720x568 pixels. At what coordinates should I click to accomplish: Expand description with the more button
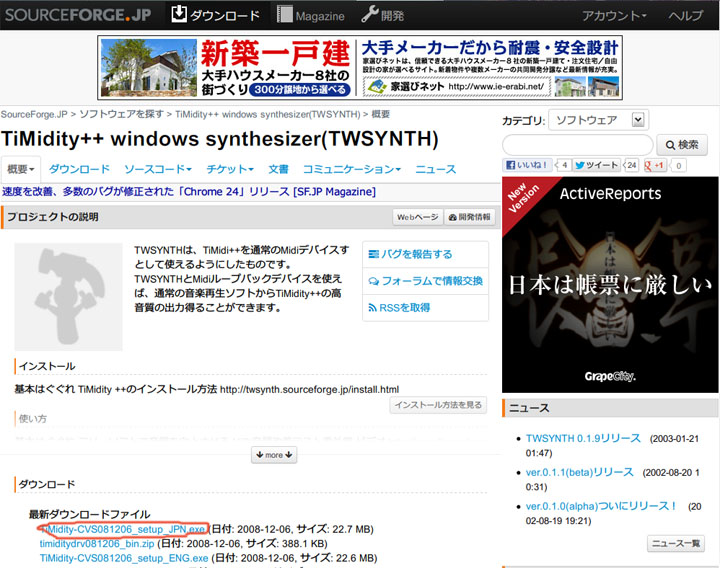coord(274,455)
